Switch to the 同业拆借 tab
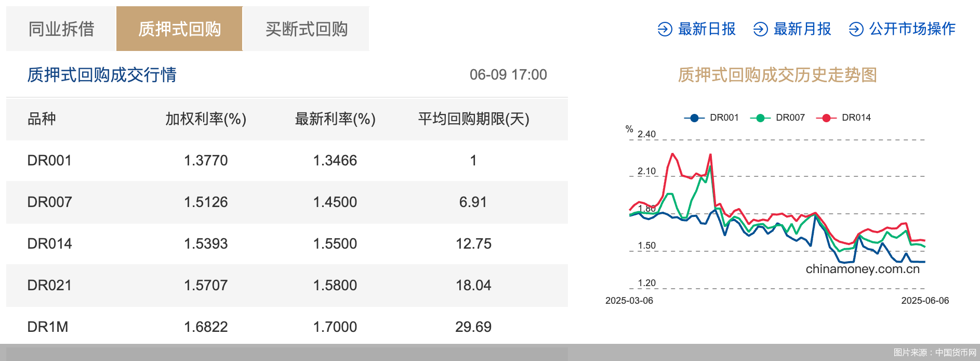The width and height of the screenshot is (980, 361). click(62, 29)
